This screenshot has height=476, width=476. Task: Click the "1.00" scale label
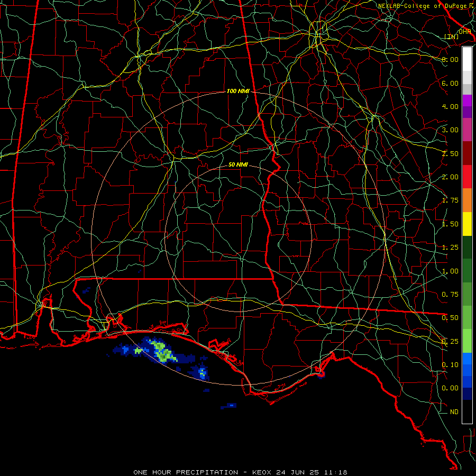click(x=450, y=271)
